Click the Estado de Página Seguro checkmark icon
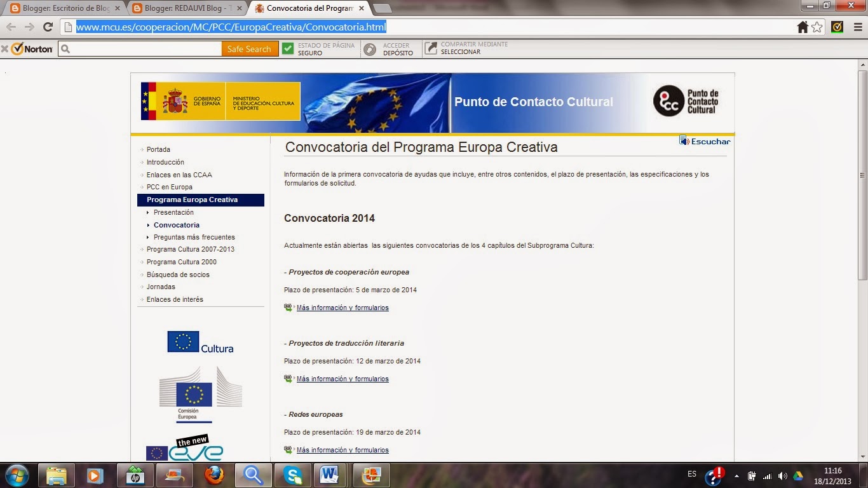The image size is (868, 488). (288, 48)
